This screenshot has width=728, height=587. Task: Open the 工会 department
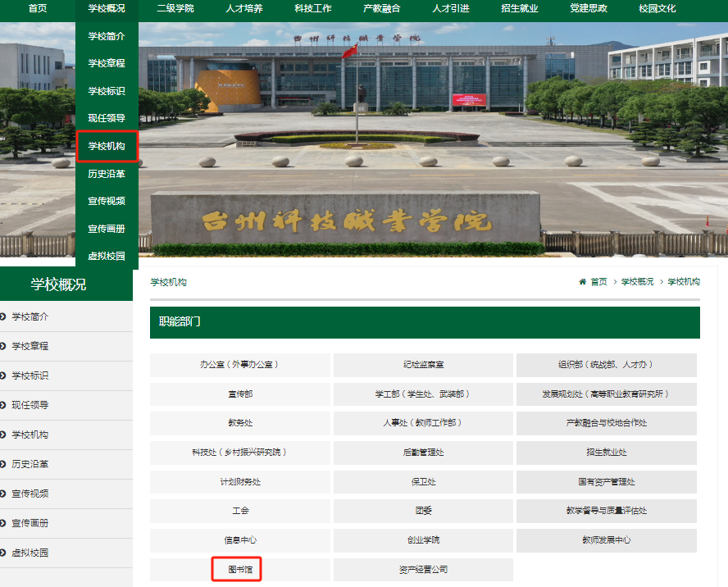coord(240,511)
